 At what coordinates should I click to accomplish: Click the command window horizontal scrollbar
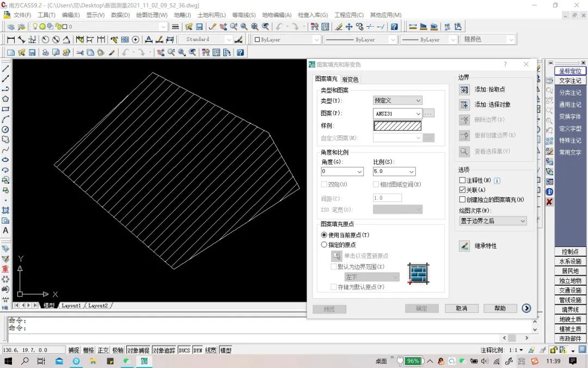point(516,338)
